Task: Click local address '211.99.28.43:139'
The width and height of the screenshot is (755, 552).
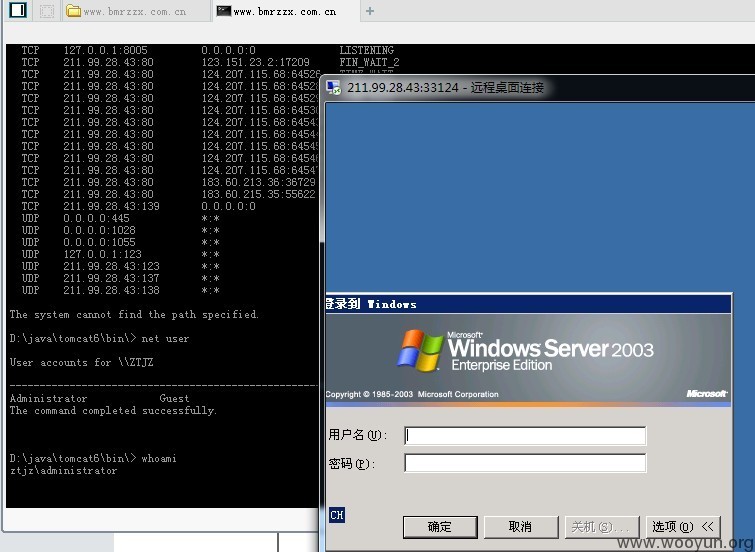Action: coord(111,206)
